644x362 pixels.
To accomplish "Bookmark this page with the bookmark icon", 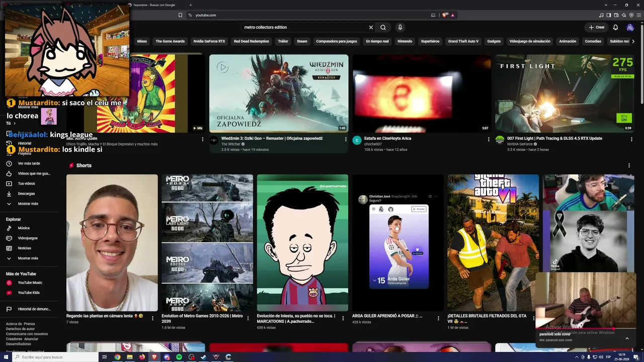I will click(x=180, y=15).
